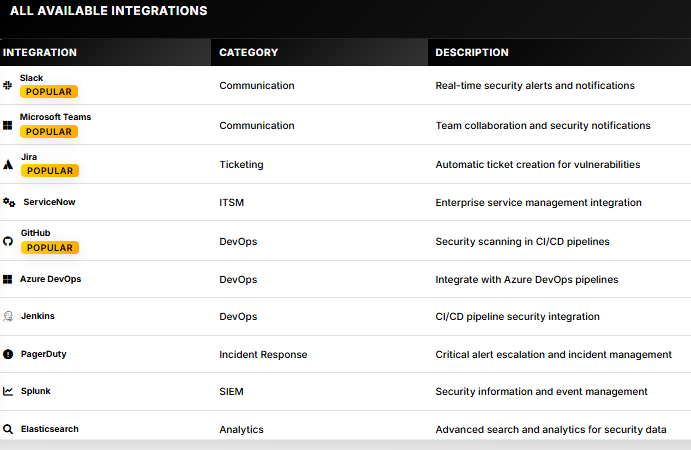
Task: Click the DESCRIPTION column header
Action: (x=472, y=52)
